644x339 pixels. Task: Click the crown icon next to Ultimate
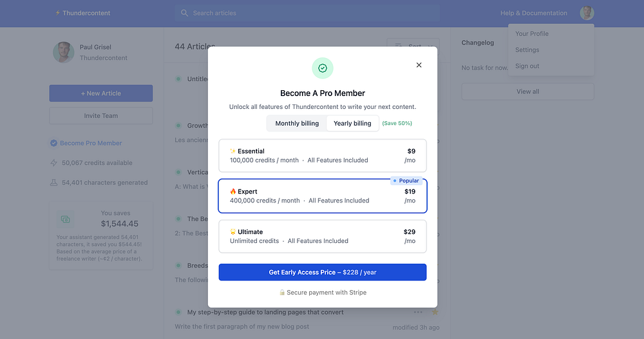click(x=233, y=232)
